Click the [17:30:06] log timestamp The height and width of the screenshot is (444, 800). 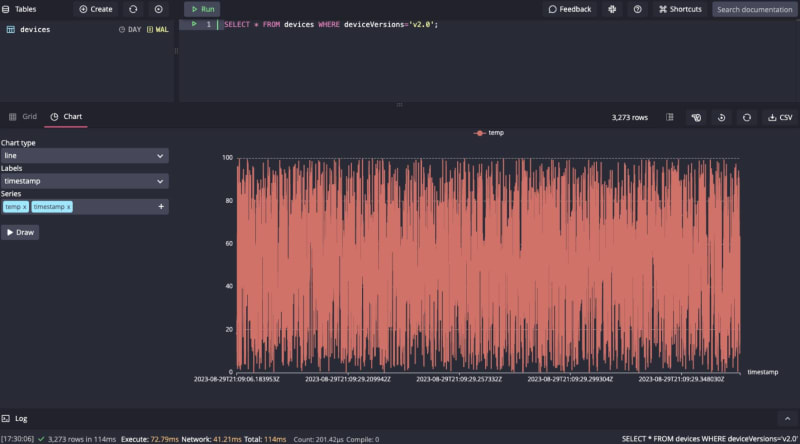(x=17, y=439)
